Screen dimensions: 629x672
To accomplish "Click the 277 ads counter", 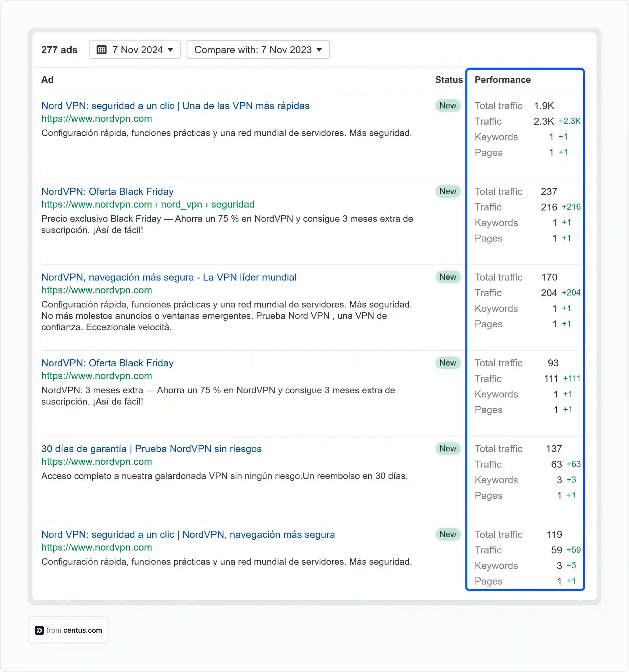I will (x=59, y=50).
